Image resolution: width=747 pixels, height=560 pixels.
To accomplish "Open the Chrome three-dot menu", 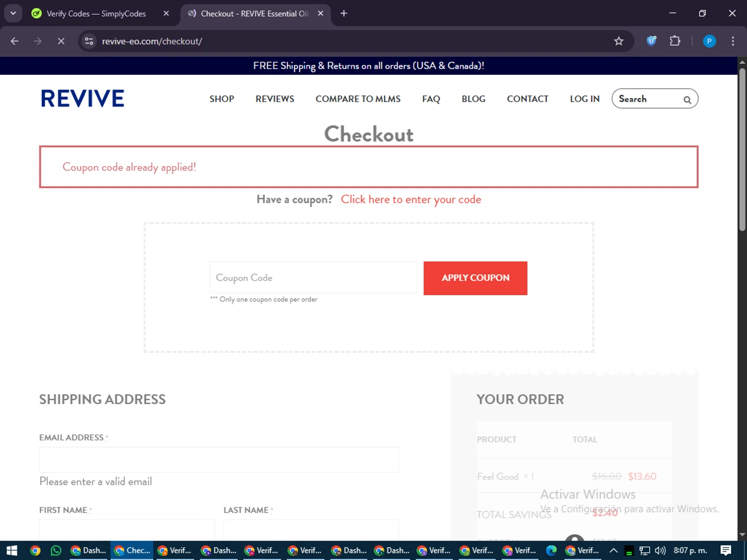I will [733, 41].
